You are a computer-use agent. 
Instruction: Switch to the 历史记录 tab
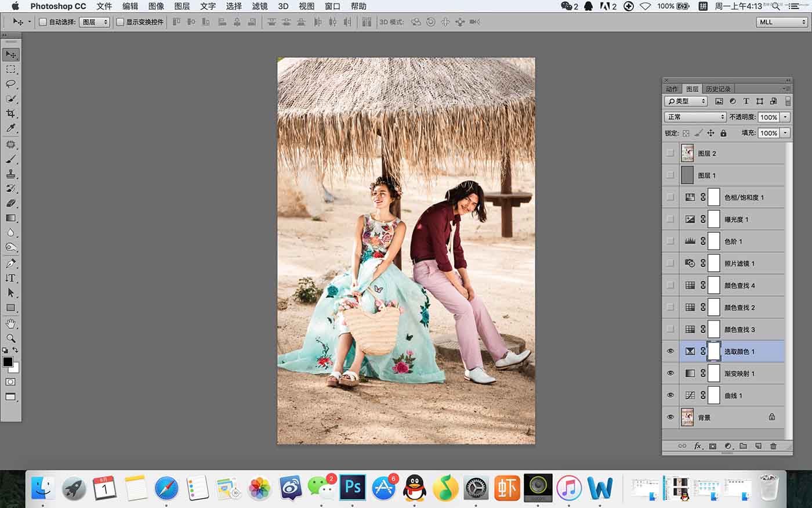click(717, 88)
